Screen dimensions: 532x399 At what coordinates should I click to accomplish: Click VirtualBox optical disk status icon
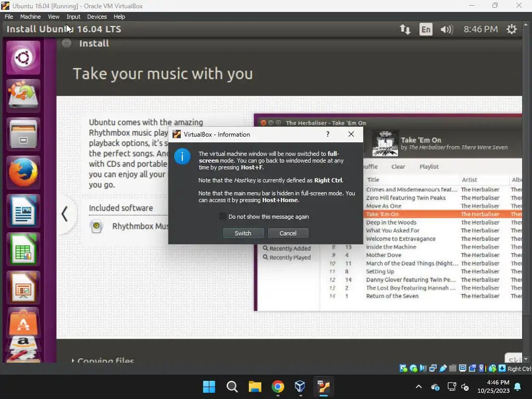click(x=413, y=368)
